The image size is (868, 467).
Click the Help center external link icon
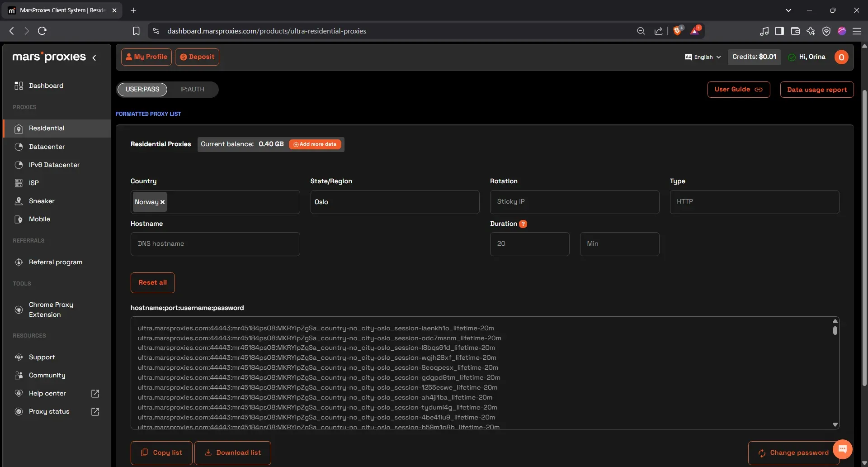coord(95,394)
